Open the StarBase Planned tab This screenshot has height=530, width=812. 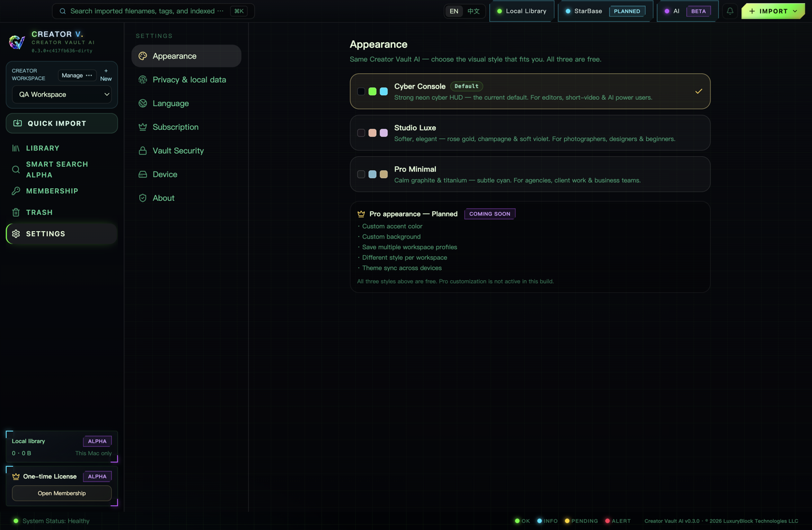point(605,11)
